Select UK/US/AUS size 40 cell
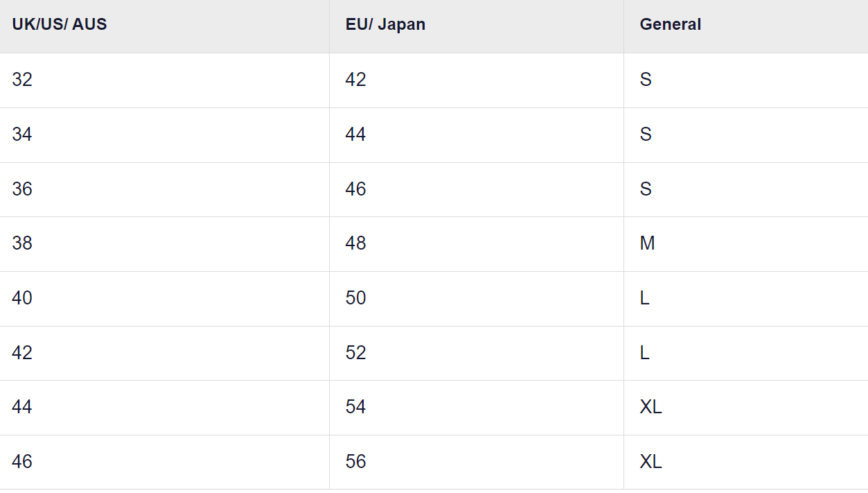The image size is (868, 493). pyautogui.click(x=22, y=298)
